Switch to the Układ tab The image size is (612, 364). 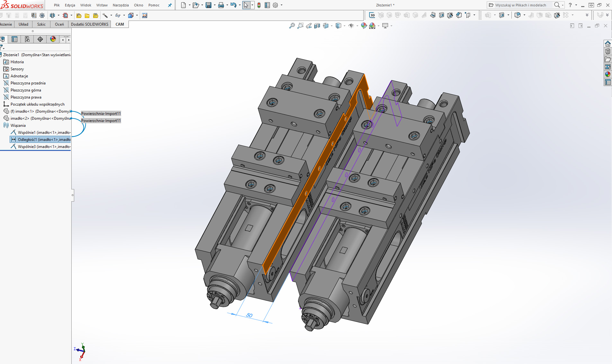[23, 24]
